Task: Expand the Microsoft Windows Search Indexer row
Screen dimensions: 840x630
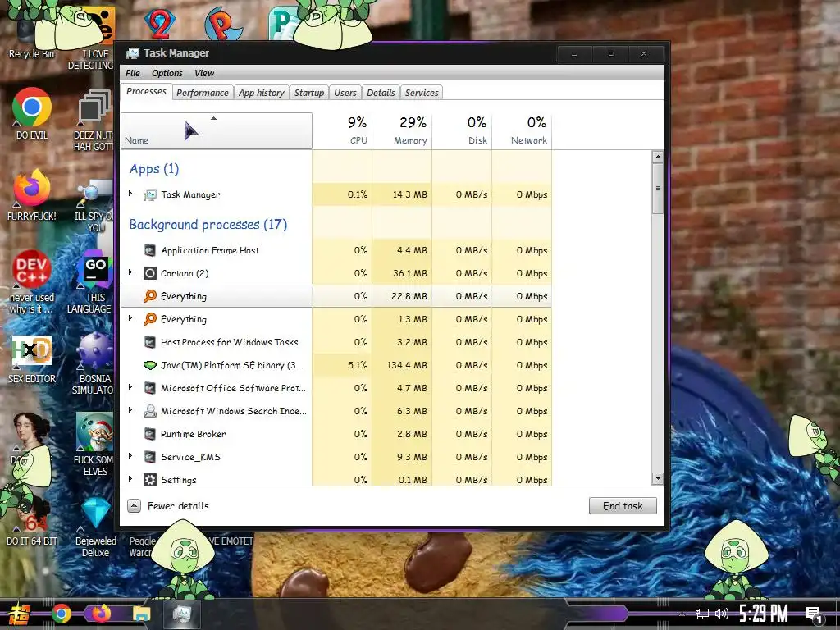Action: pos(130,410)
